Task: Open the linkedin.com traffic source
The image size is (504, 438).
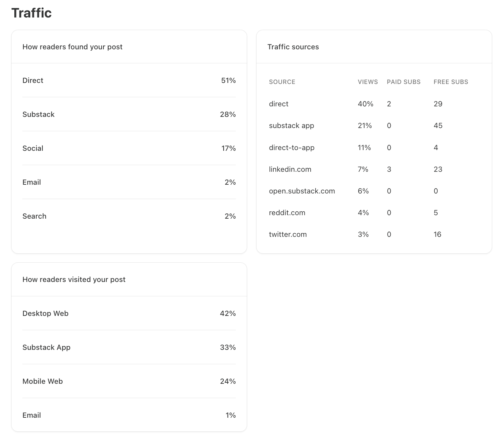Action: [290, 169]
